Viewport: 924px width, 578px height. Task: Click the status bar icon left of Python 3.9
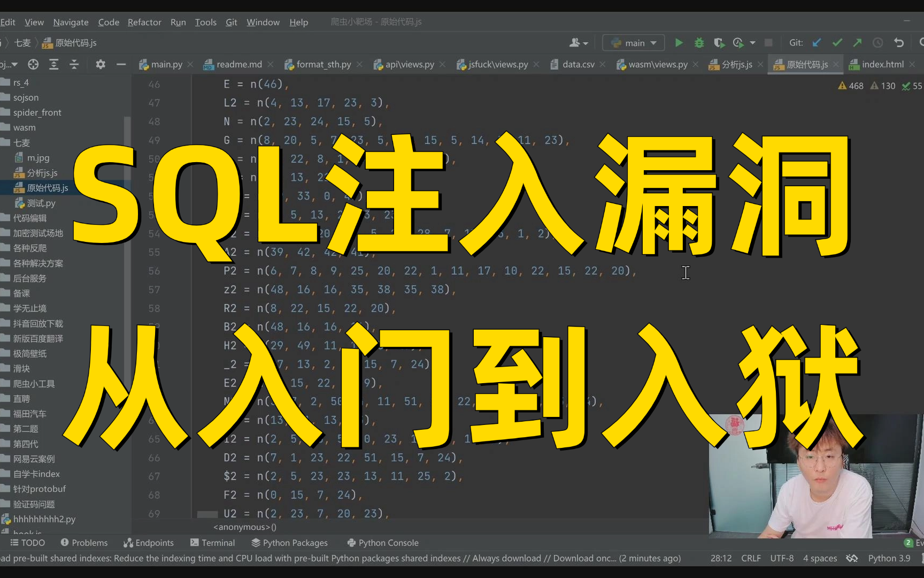pyautogui.click(x=852, y=558)
